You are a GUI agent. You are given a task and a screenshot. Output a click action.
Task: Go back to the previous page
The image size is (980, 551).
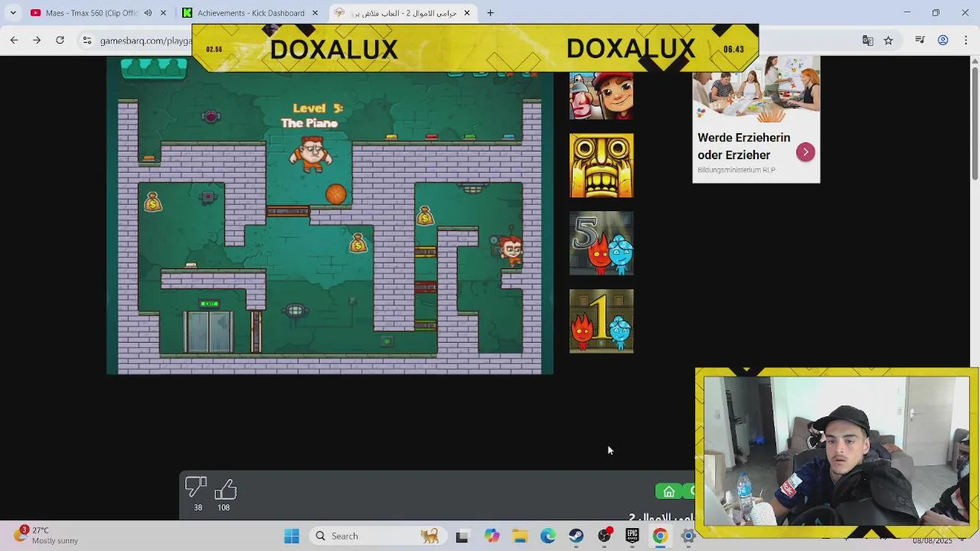point(14,41)
